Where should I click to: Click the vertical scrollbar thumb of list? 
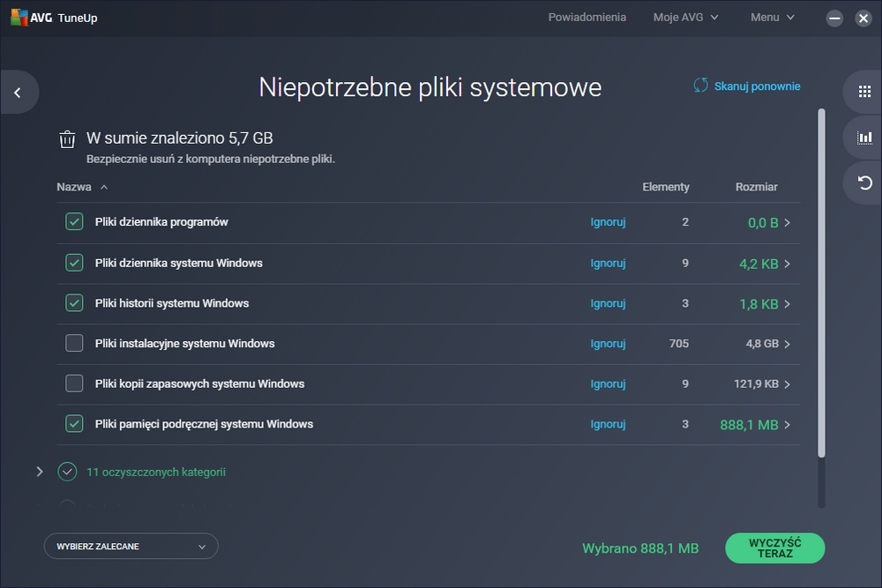tap(821, 283)
